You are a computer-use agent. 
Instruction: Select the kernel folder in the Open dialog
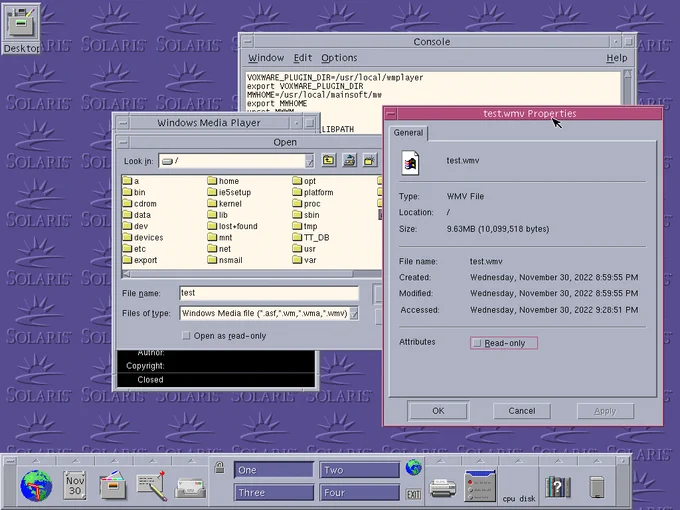(x=225, y=203)
